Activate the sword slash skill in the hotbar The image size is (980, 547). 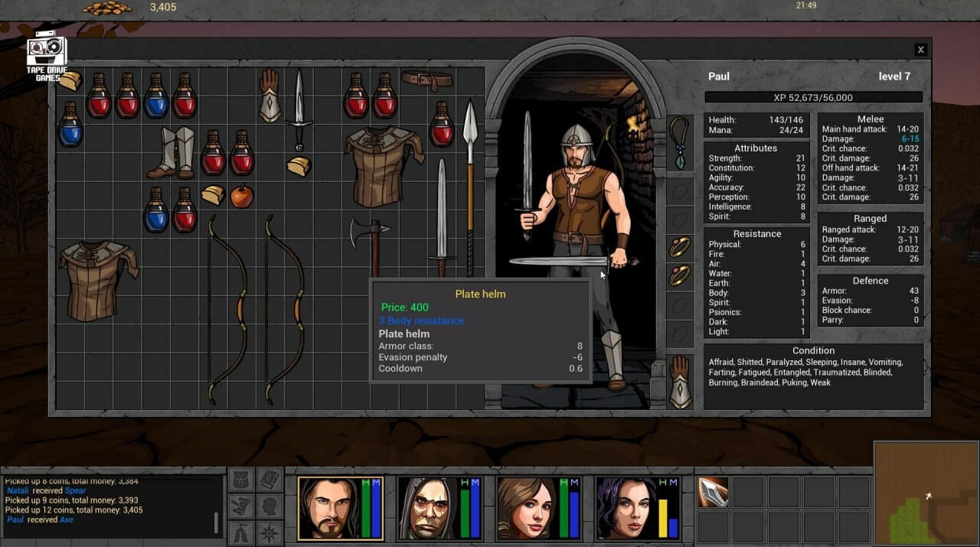coord(712,493)
